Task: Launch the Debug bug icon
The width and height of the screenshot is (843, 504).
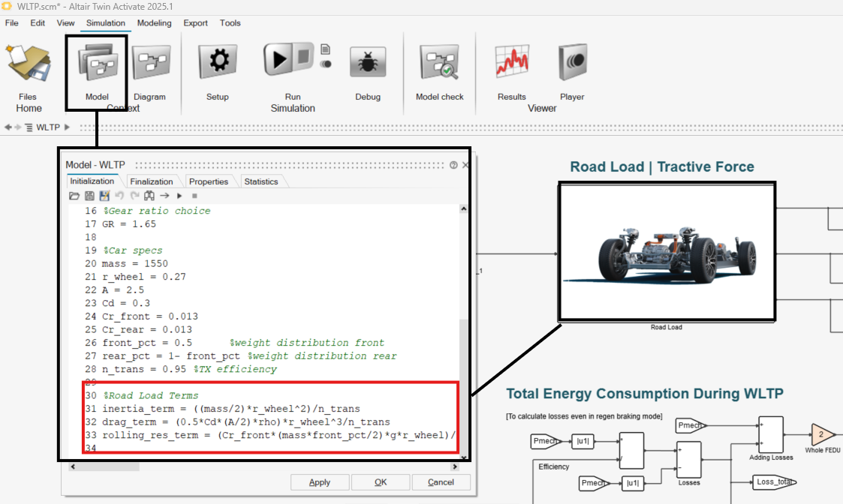Action: [368, 63]
